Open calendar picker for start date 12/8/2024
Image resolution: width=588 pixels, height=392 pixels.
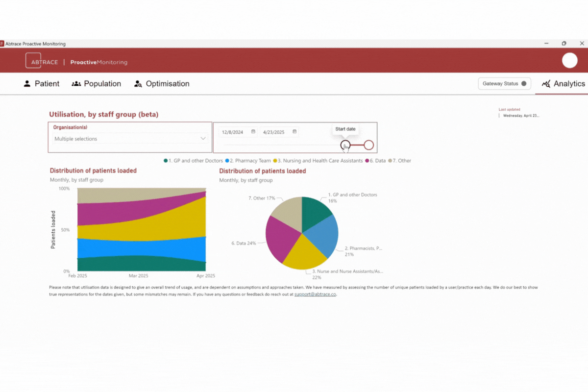[x=253, y=132]
